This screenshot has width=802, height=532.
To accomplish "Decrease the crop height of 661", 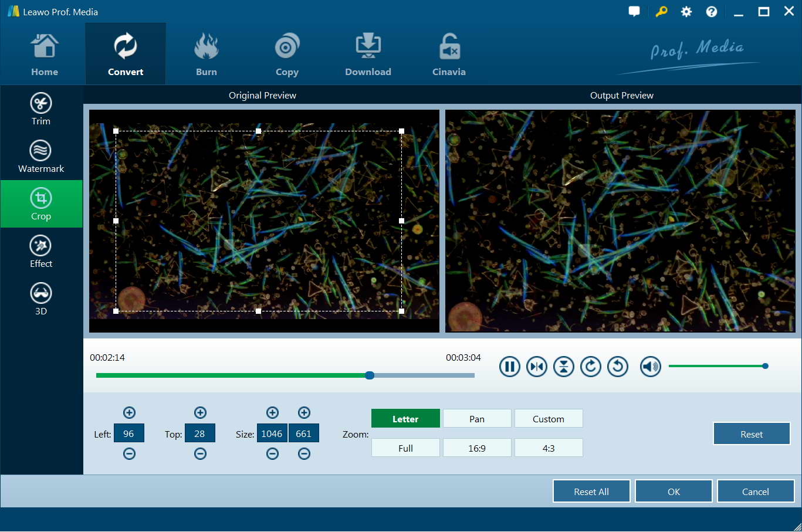I will point(304,453).
